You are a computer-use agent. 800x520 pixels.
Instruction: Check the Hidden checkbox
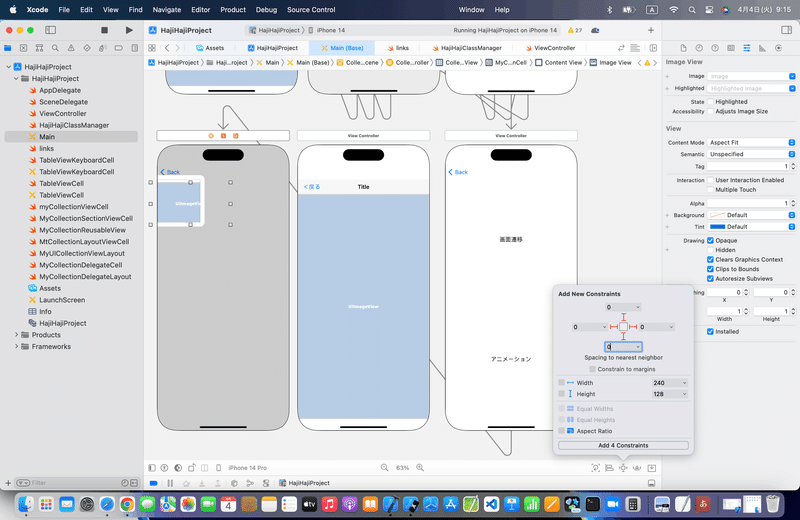[x=710, y=250]
